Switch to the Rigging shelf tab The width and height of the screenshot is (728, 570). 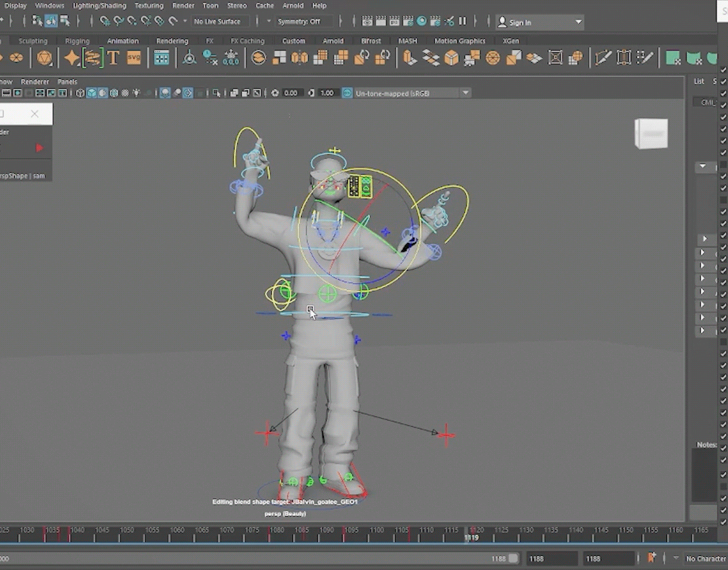click(x=77, y=41)
